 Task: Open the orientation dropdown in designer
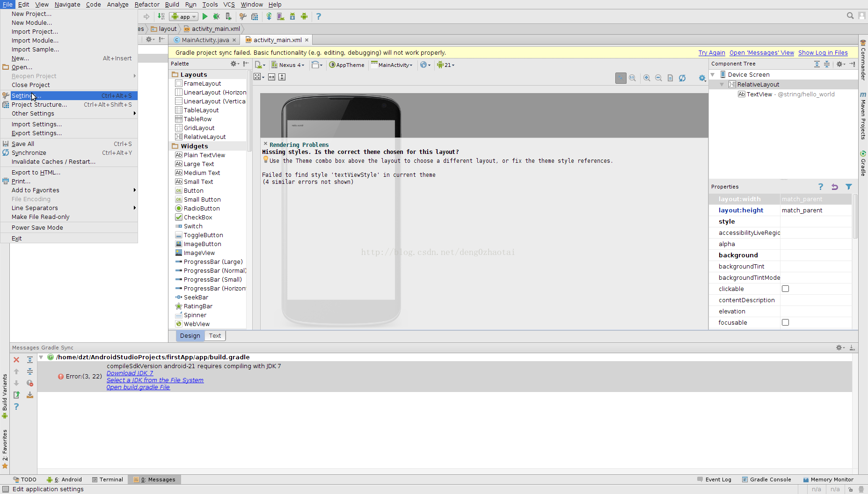click(317, 65)
